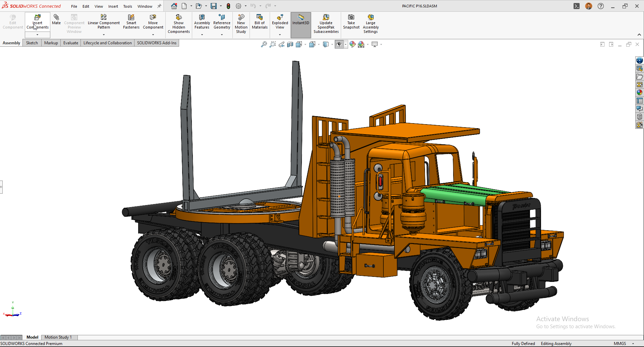Open the File menu
The width and height of the screenshot is (644, 347).
74,6
